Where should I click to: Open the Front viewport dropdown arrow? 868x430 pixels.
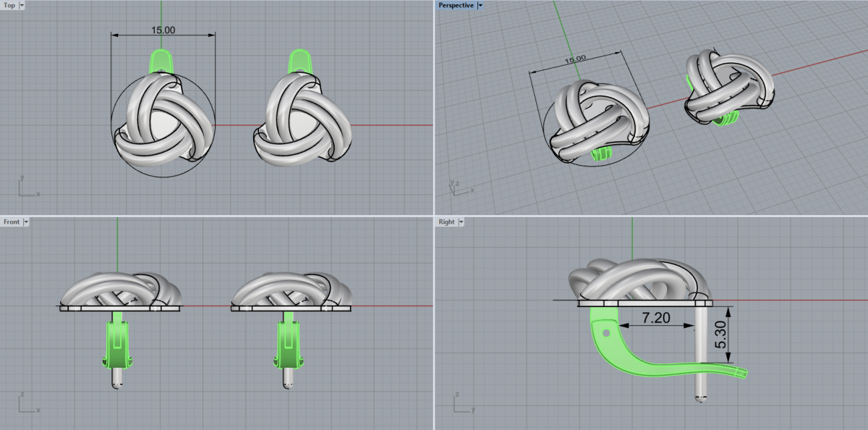click(26, 222)
